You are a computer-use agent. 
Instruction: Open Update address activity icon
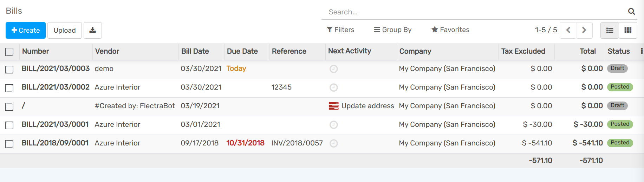tap(333, 106)
